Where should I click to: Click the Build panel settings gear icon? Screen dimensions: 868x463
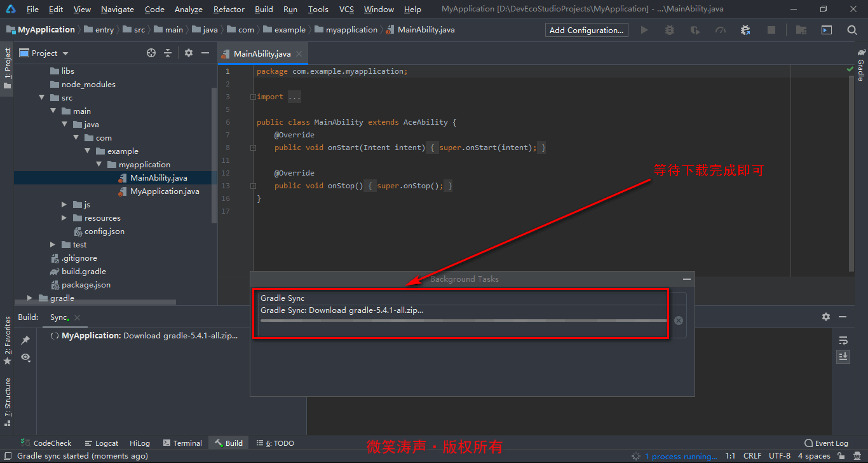point(825,317)
